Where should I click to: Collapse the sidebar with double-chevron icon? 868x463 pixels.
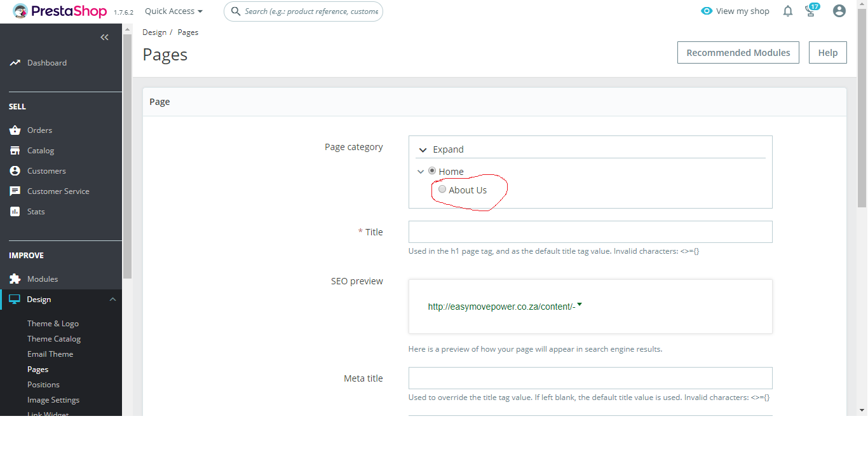pyautogui.click(x=105, y=38)
